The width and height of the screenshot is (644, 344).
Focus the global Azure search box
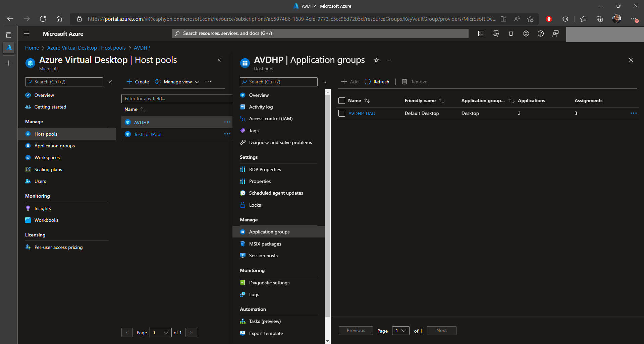tap(320, 33)
